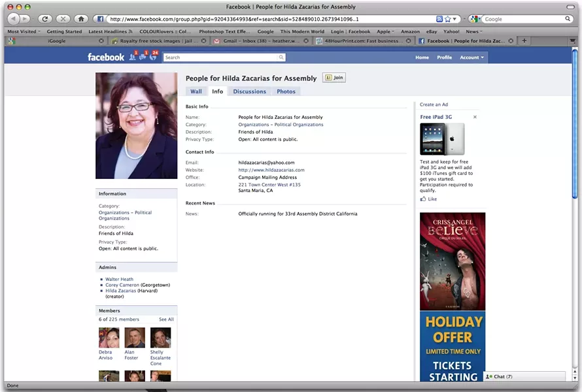The image size is (582, 392).
Task: Open a new browser tab with plus
Action: [524, 41]
